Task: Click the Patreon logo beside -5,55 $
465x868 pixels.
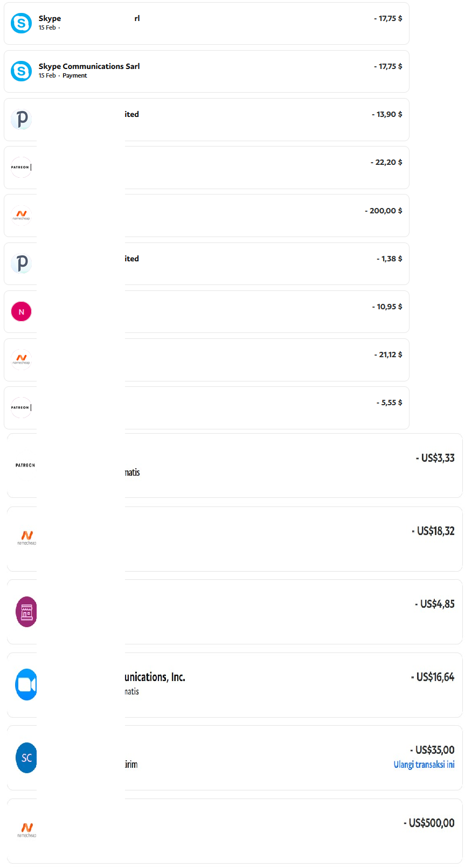Action: coord(22,407)
